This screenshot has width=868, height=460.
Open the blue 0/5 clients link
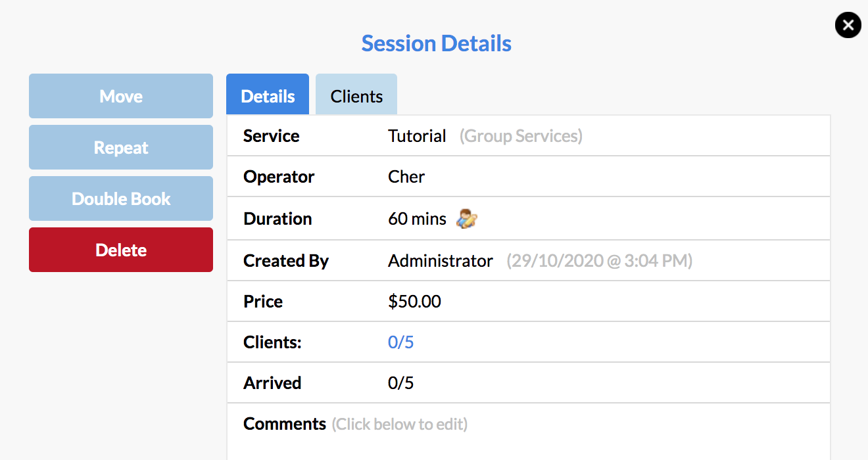pyautogui.click(x=401, y=342)
